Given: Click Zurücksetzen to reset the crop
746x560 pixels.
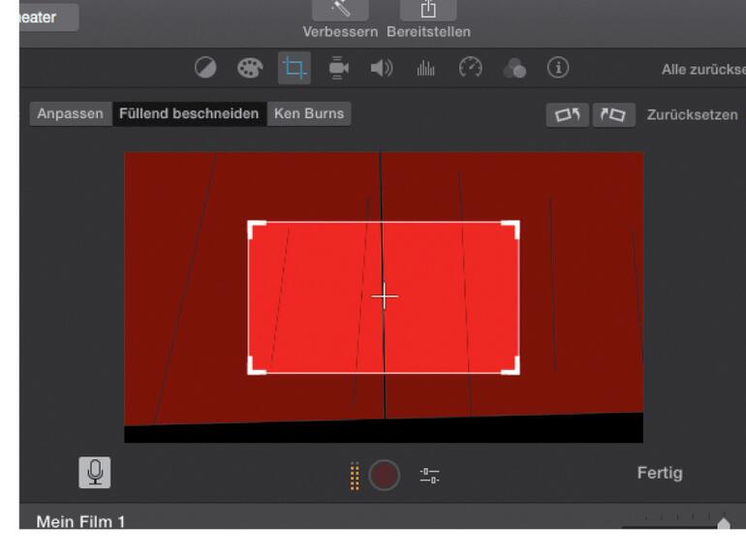Looking at the screenshot, I should tap(693, 114).
